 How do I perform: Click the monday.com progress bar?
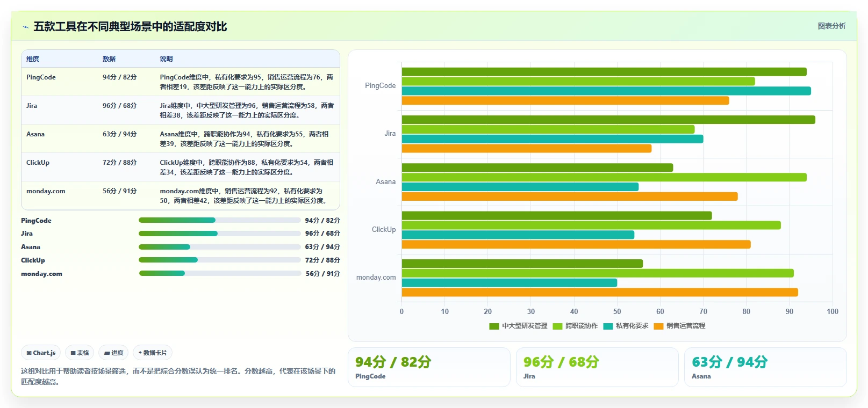[220, 273]
